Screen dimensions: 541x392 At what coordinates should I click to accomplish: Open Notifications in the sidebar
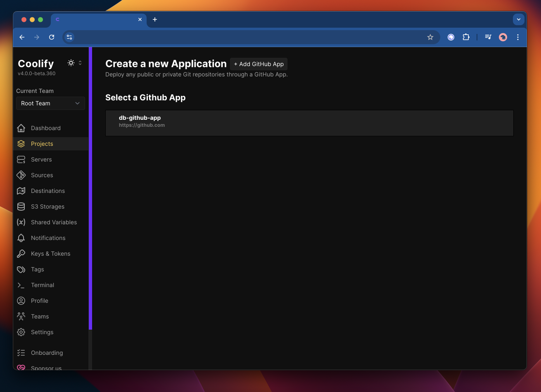50,238
